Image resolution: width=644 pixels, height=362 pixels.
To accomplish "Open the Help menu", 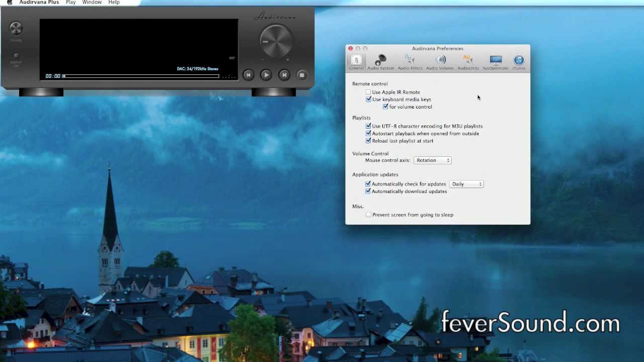I will pos(114,3).
